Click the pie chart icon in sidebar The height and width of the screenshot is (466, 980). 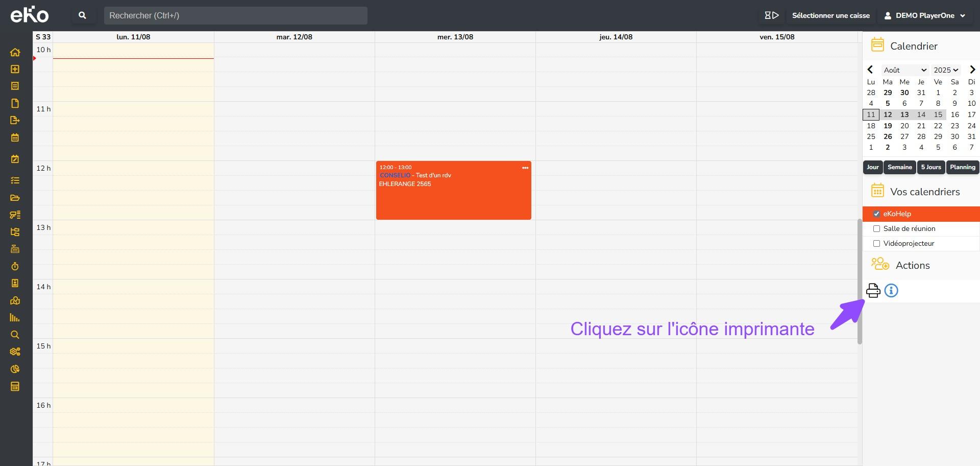tap(15, 369)
